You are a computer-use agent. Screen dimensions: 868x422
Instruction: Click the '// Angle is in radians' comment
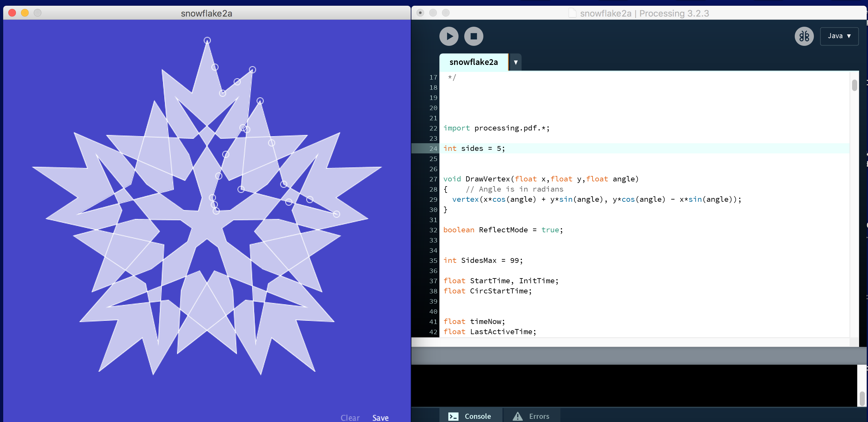(514, 189)
